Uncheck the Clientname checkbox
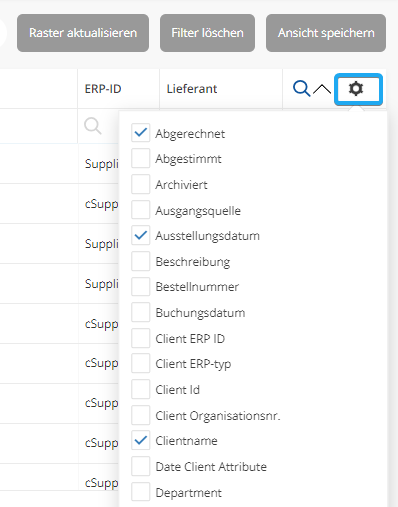Viewport: 398px width, 507px height. (140, 440)
